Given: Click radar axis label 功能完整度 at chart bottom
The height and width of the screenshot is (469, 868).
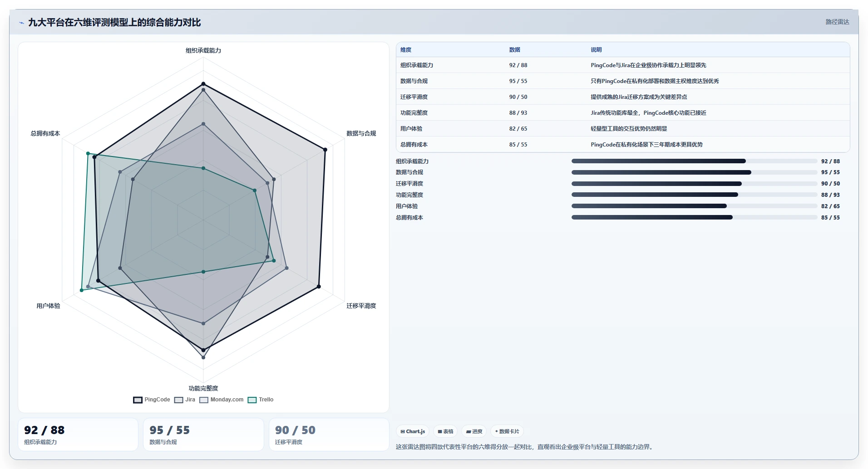Looking at the screenshot, I should (203, 388).
